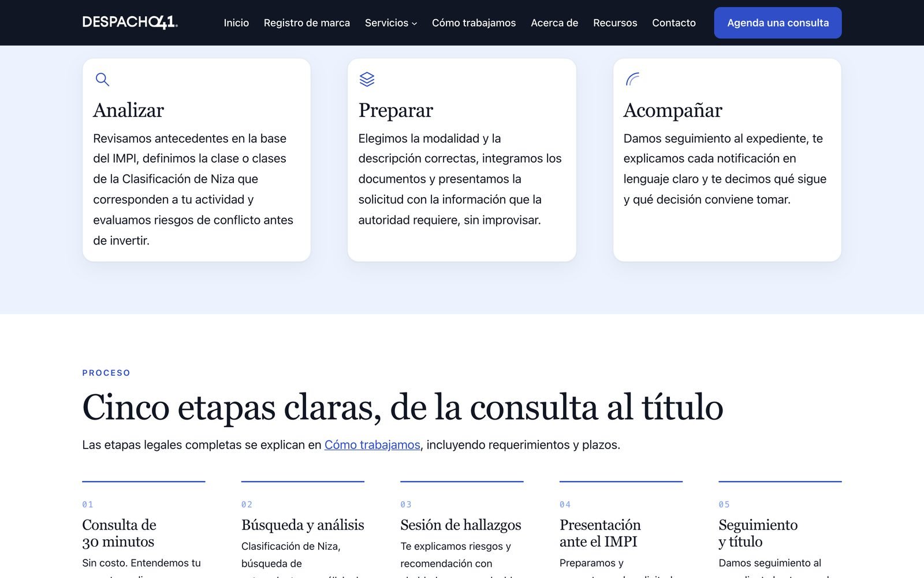Click the 'Sesión de hallazgos' step title
The image size is (924, 578).
tap(461, 525)
